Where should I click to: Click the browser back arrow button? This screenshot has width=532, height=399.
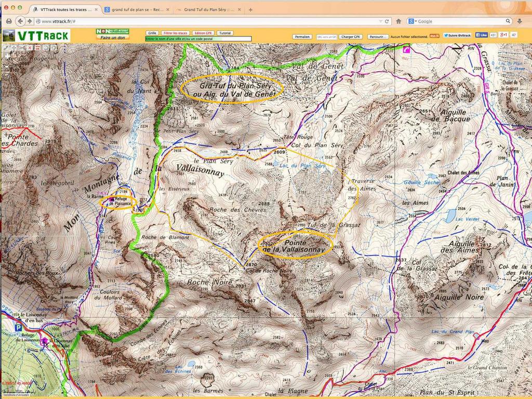click(20, 21)
